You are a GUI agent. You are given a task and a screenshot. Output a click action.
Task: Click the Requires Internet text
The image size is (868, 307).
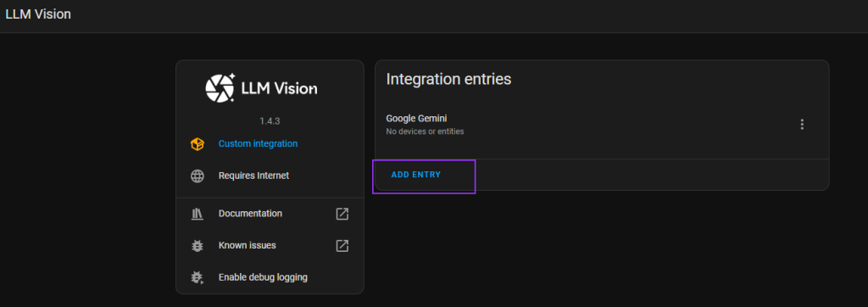(x=253, y=176)
